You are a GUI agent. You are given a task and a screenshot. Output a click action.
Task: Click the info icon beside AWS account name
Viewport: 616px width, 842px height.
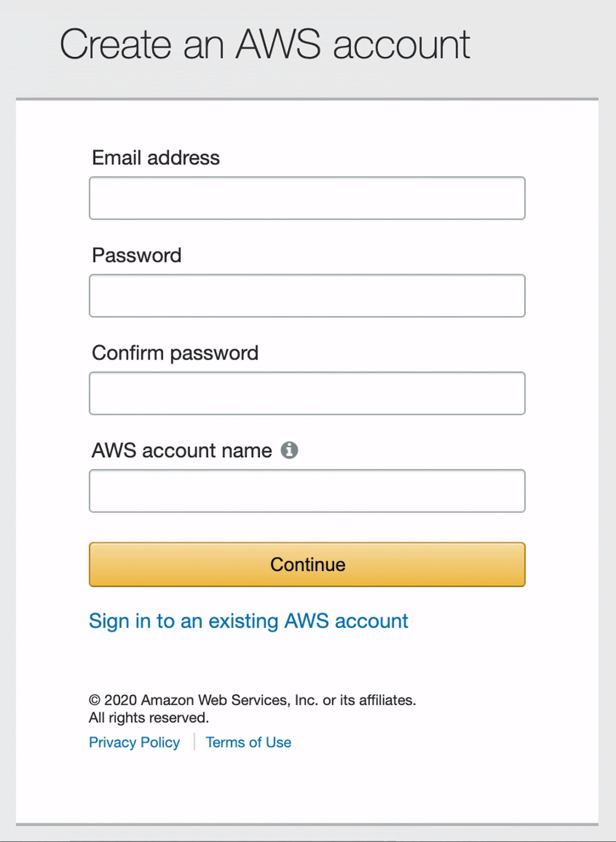tap(289, 450)
